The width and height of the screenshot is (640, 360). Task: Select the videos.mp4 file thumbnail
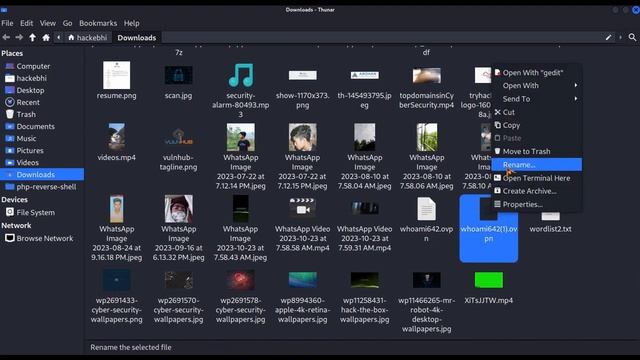[116, 137]
